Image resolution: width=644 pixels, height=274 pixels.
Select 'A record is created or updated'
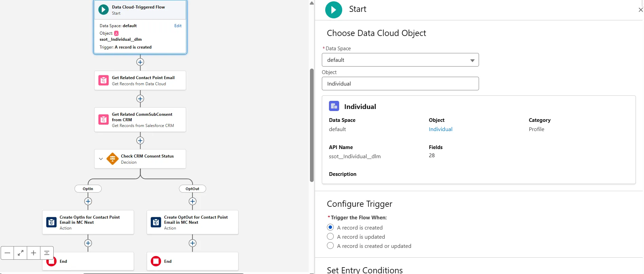coord(330,245)
